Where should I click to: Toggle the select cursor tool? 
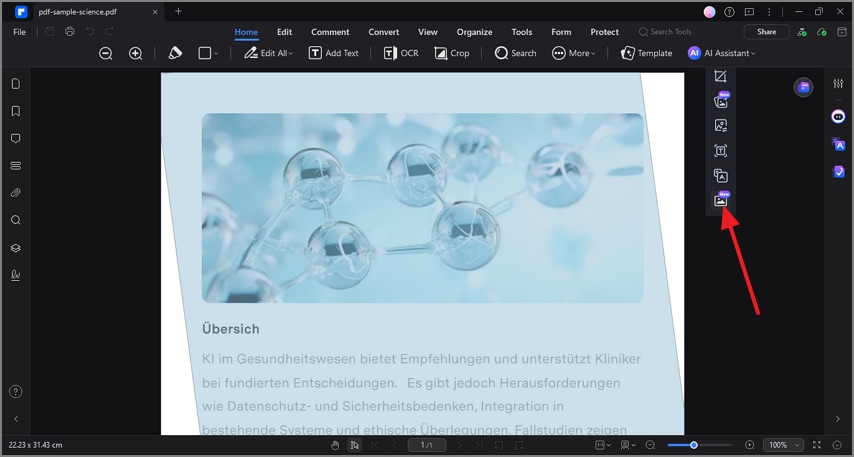(x=355, y=445)
